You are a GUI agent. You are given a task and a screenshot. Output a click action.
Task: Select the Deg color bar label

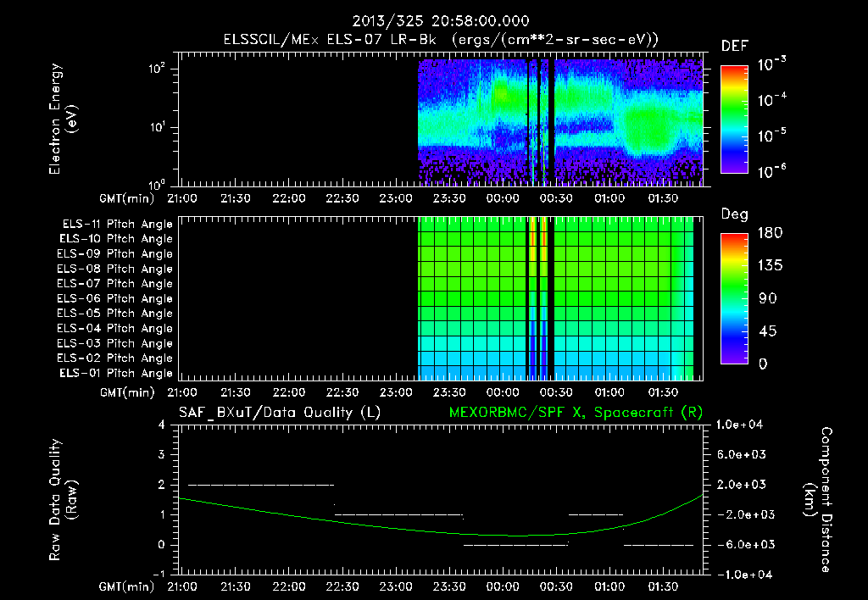click(735, 214)
